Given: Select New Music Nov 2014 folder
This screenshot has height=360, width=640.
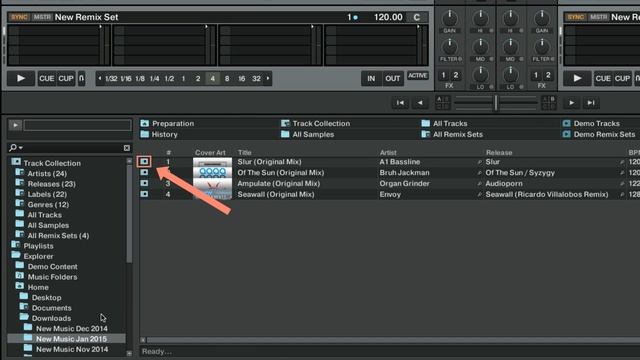Looking at the screenshot, I should [66, 349].
